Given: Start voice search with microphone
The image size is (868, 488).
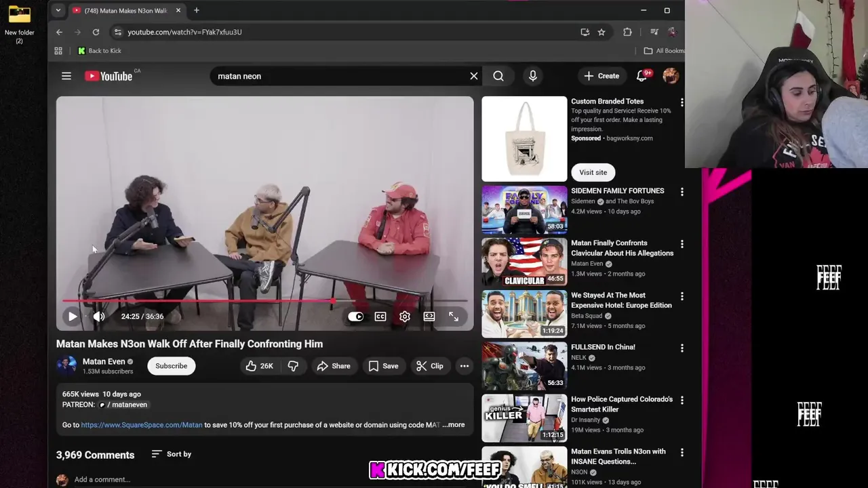Looking at the screenshot, I should coord(533,76).
